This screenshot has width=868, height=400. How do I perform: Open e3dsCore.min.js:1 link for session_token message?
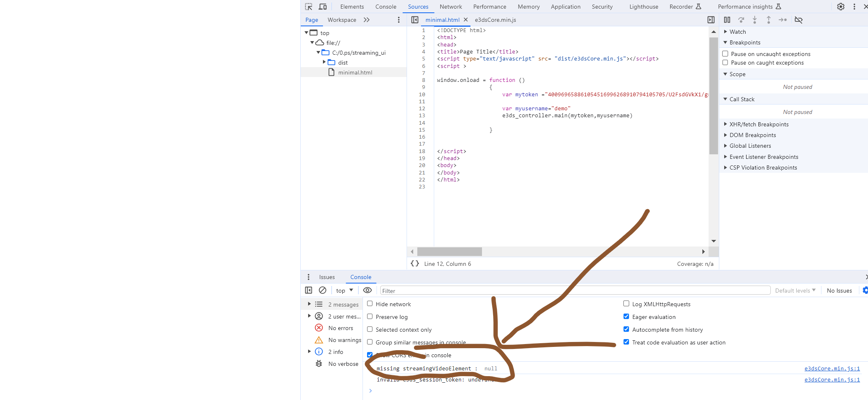point(832,379)
